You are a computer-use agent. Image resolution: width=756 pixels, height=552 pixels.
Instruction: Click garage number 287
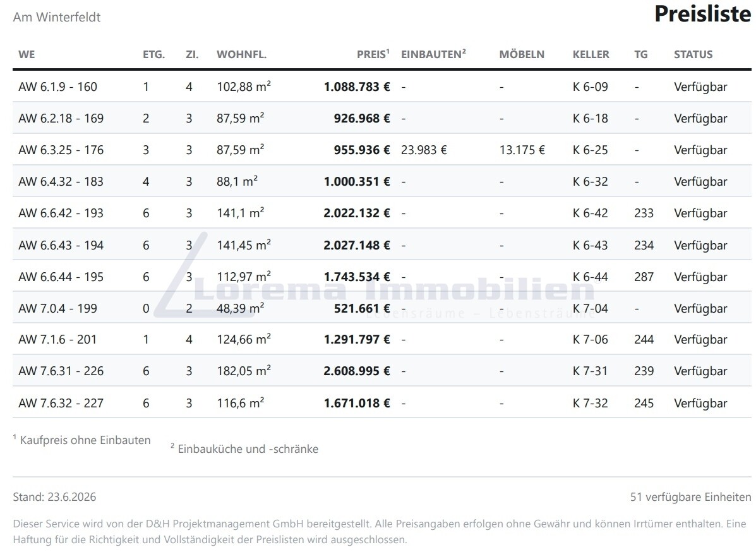644,277
